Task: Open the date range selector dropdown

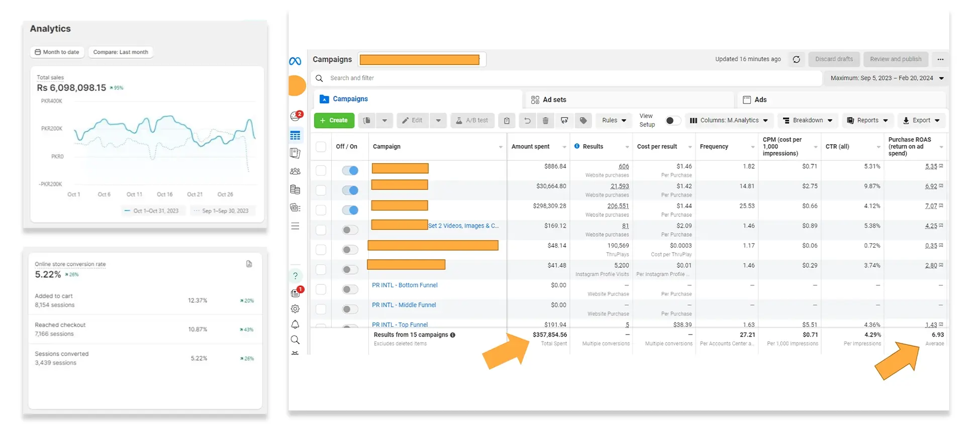Action: click(x=887, y=78)
